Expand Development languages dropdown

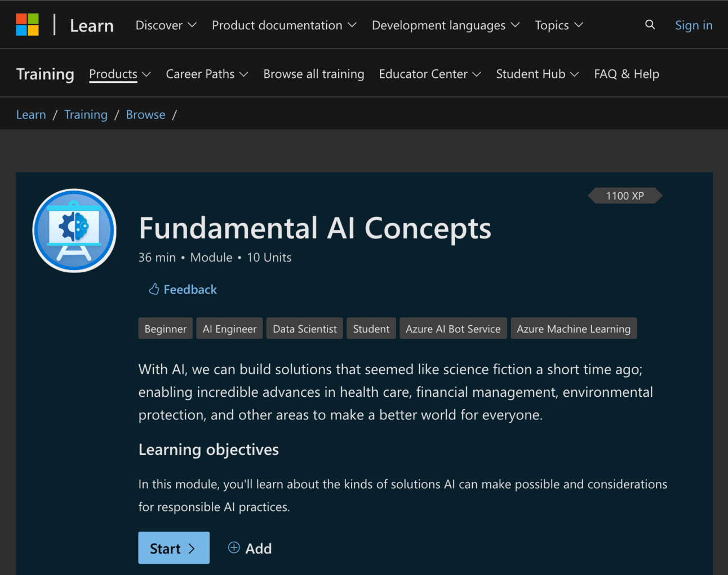tap(446, 25)
